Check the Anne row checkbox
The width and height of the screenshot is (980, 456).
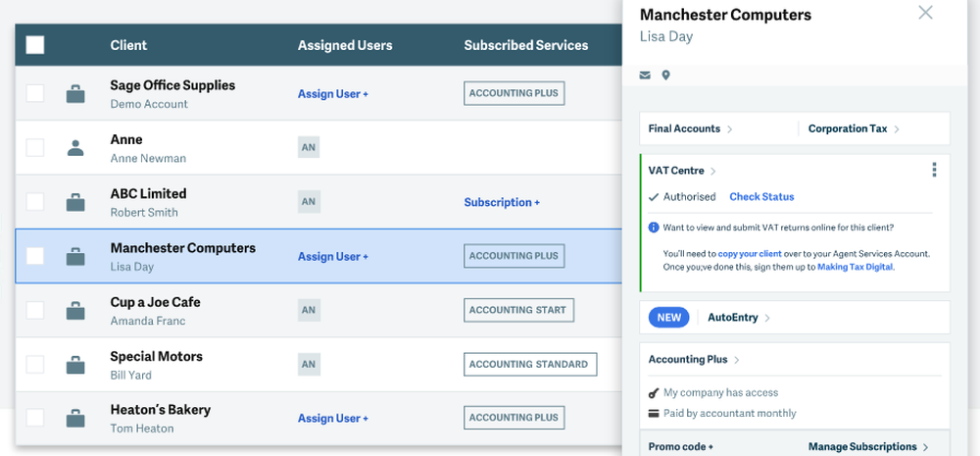[x=35, y=148]
